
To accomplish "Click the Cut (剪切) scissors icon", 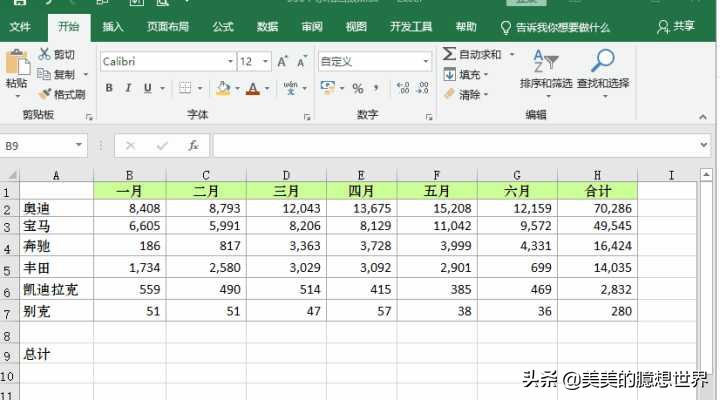I will [x=44, y=55].
